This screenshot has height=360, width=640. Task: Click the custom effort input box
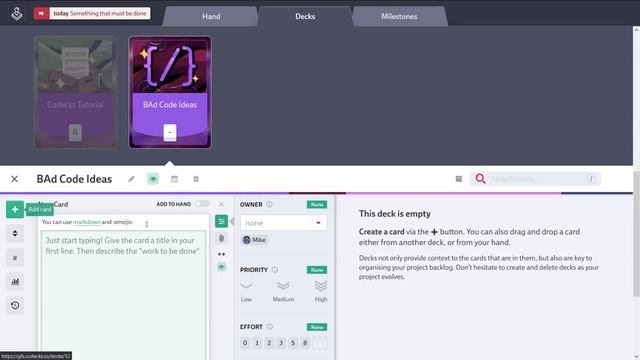click(x=320, y=343)
